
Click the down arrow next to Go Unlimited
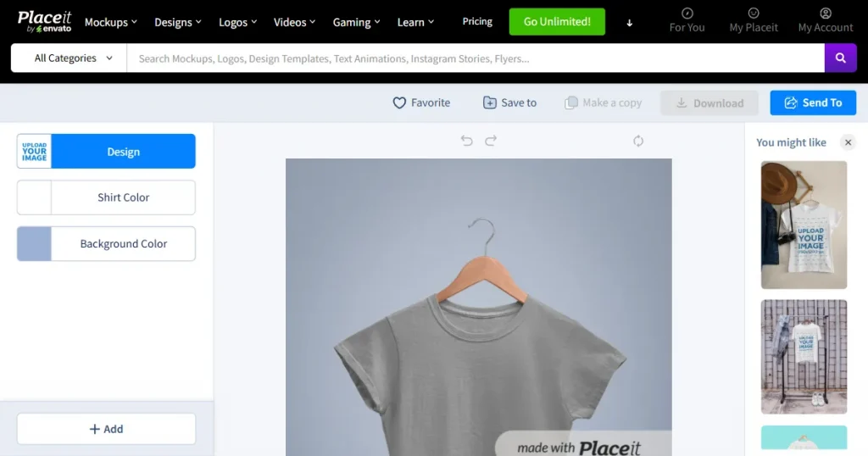coord(630,23)
